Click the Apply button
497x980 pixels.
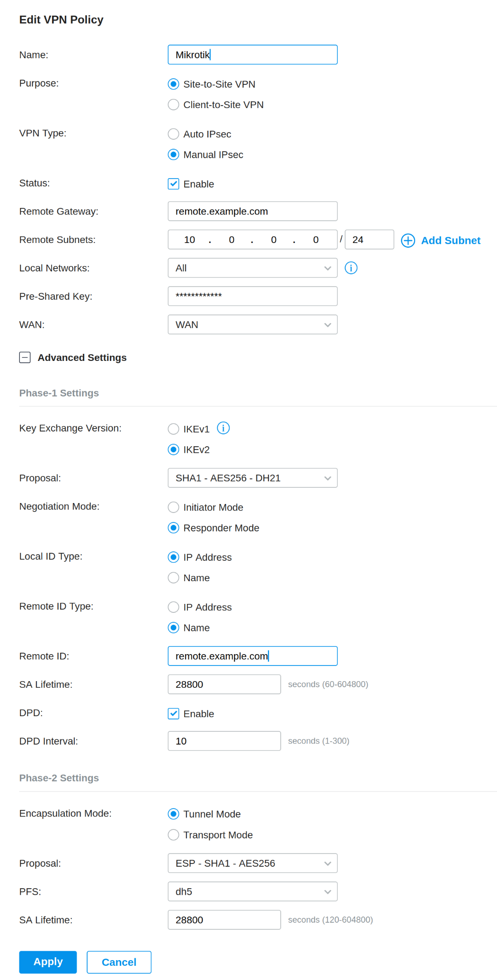pos(48,962)
